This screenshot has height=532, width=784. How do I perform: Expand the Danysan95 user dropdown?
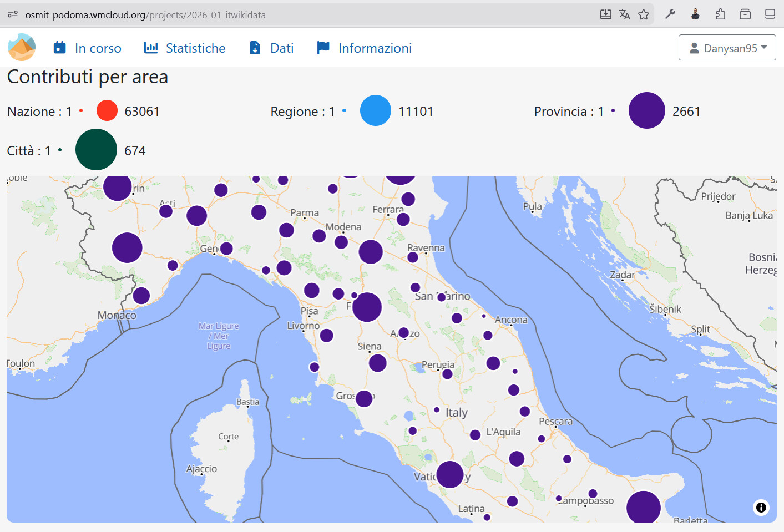[727, 48]
